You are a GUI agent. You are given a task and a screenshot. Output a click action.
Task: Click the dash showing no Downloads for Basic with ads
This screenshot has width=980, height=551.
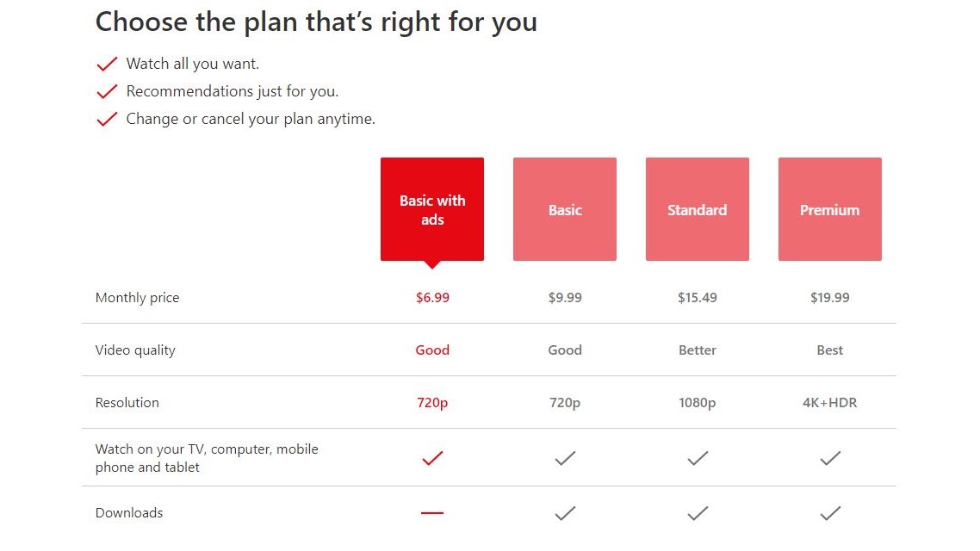[x=432, y=512]
